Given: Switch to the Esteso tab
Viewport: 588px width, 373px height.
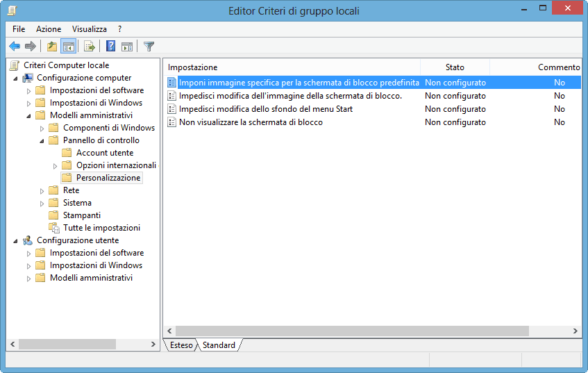Looking at the screenshot, I should [181, 345].
